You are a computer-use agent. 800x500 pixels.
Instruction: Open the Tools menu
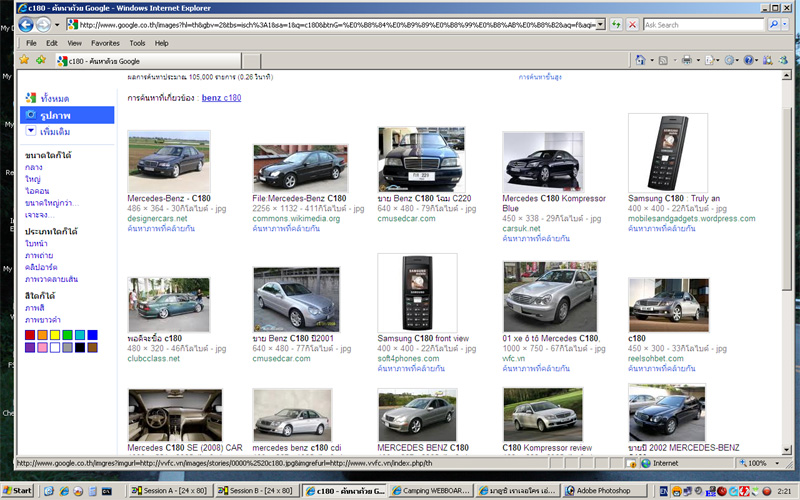click(x=136, y=44)
